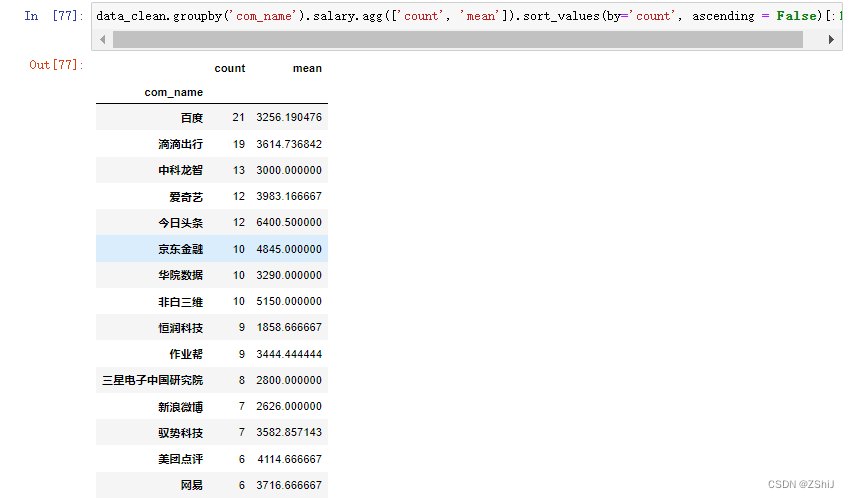This screenshot has width=849, height=498.
Task: Click the mean value 3444.444444
Action: 289,354
